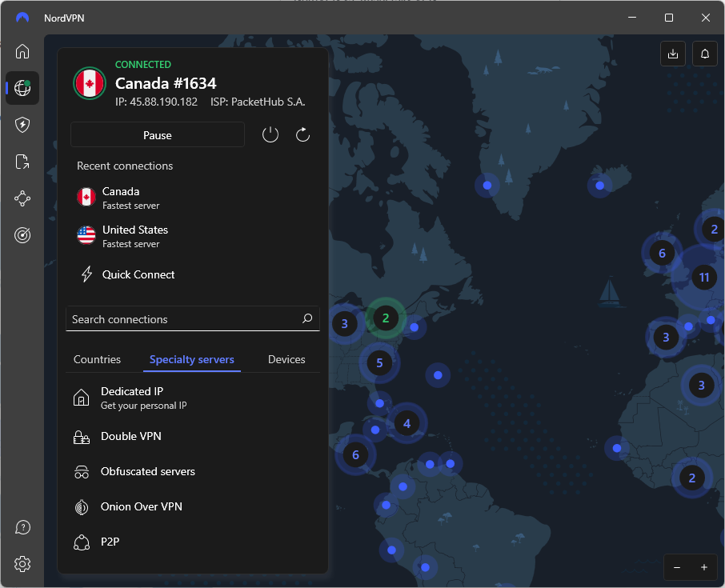725x588 pixels.
Task: Select the Specialty servers tab
Action: point(192,359)
